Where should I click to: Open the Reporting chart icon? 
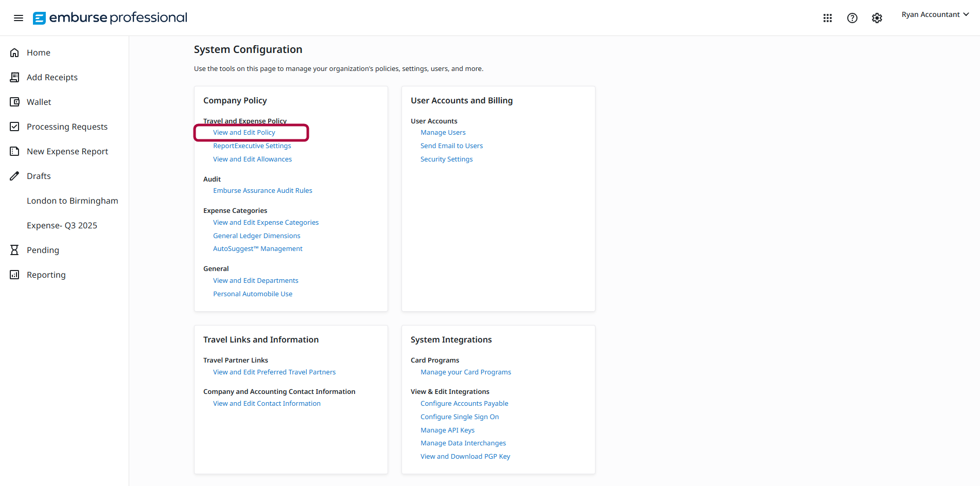point(15,274)
